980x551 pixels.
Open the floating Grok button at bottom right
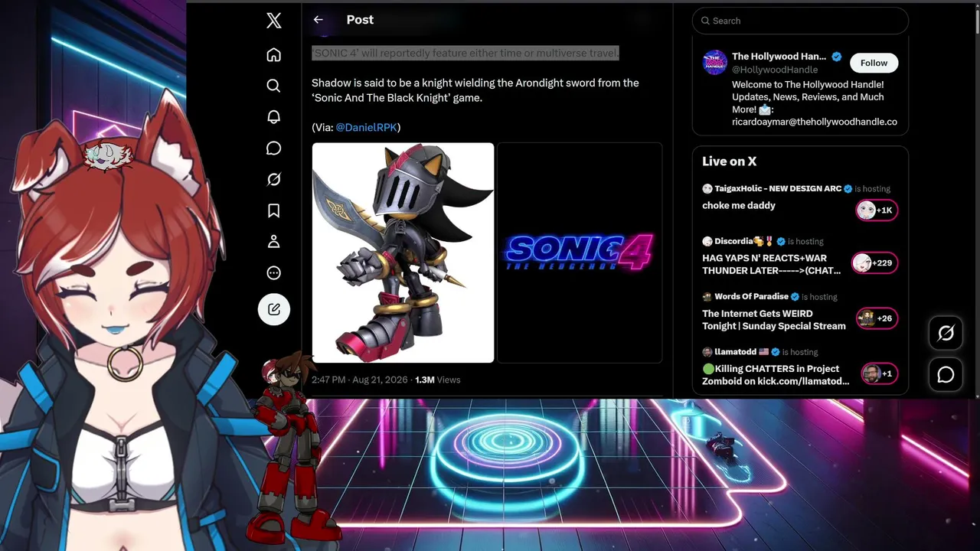[x=946, y=333]
